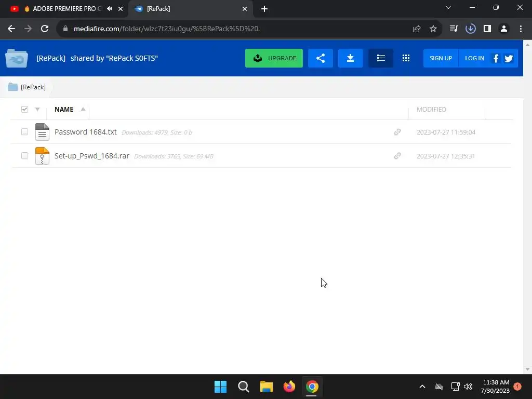Open Chrome three-dot menu
532x399 pixels.
tap(521, 29)
